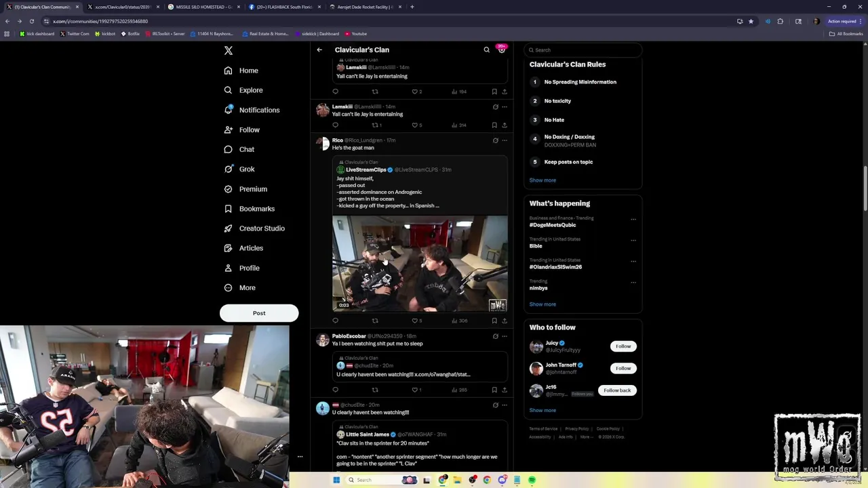Share Rico's tweet
The height and width of the screenshot is (488, 868).
tap(504, 321)
